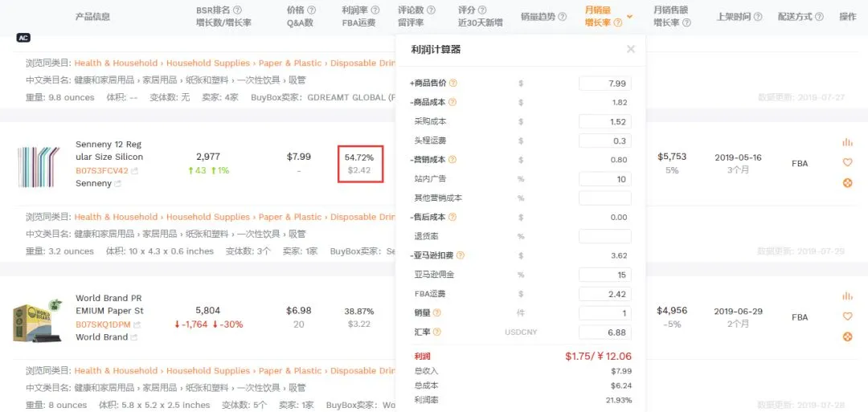This screenshot has height=412, width=868.
Task: Click the empty 退货率 input
Action: 604,236
